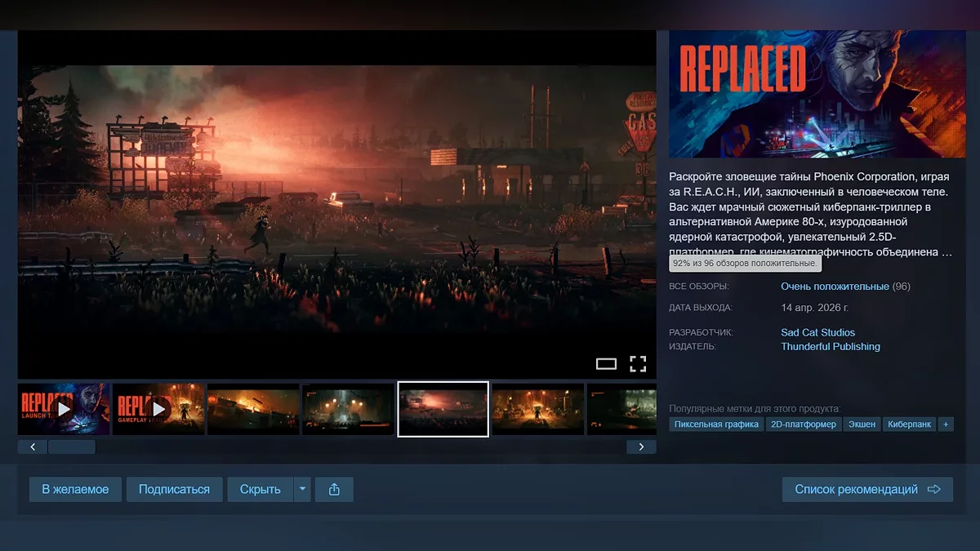Screen dimensions: 980x551
Task: Play the REPLACED launch trailer
Action: coord(64,408)
